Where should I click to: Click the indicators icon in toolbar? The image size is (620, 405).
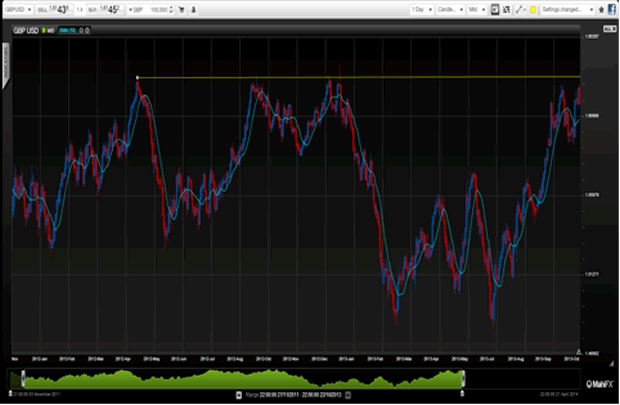[x=507, y=8]
